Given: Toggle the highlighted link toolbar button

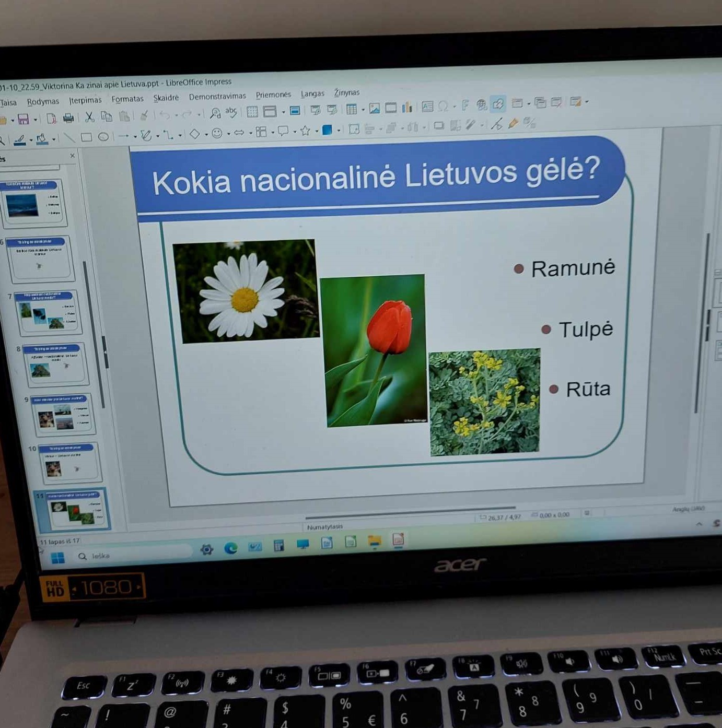Looking at the screenshot, I should tap(498, 104).
